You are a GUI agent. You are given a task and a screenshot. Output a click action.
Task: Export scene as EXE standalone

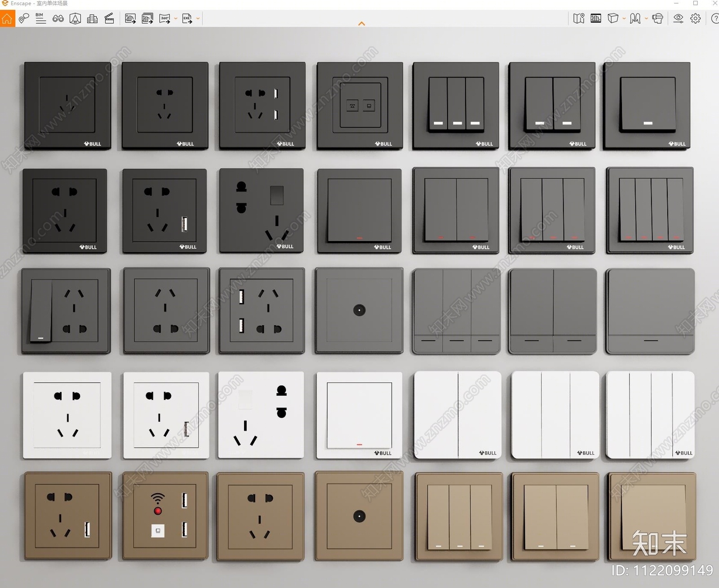(187, 18)
